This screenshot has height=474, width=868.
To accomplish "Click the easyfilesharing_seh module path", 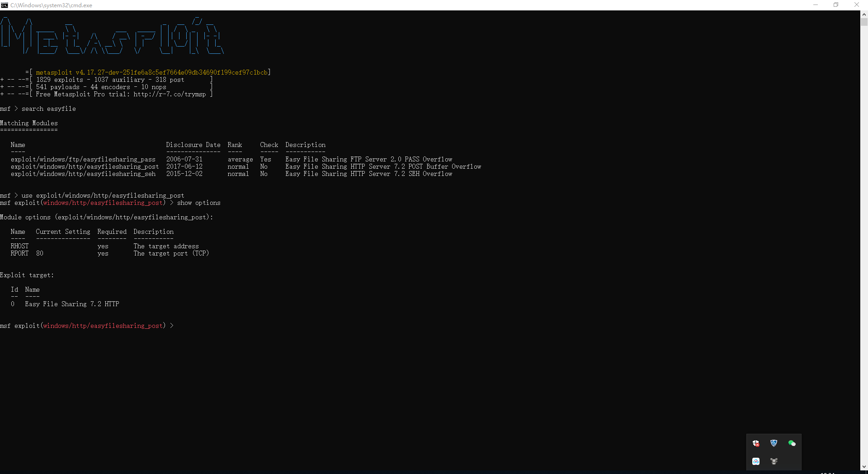I will 83,174.
